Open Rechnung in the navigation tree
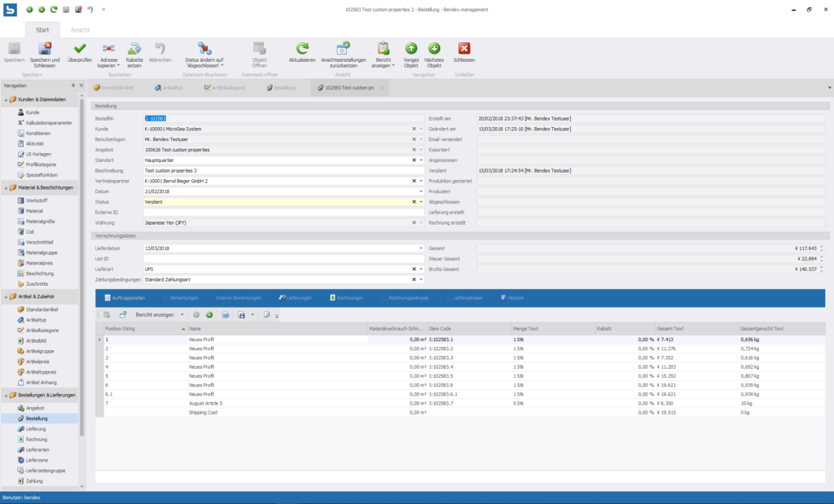Screen dimensions: 834x504 pyautogui.click(x=36, y=439)
